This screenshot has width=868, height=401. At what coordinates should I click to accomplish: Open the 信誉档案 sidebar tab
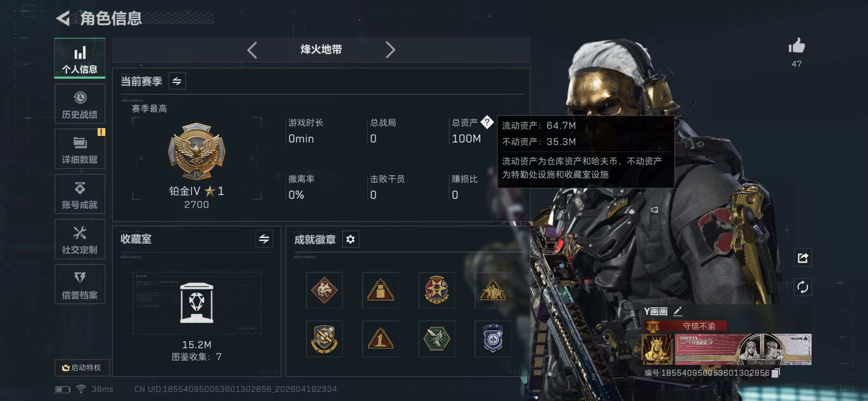click(x=80, y=284)
